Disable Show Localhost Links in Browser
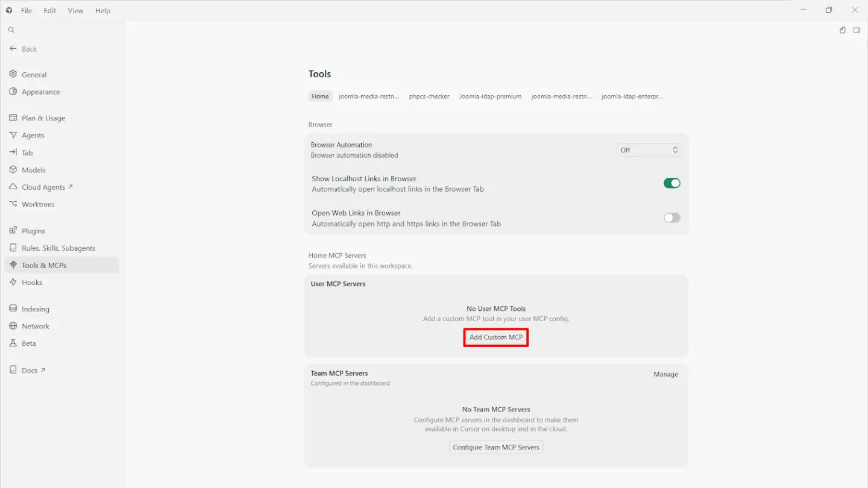The image size is (868, 488). point(671,183)
